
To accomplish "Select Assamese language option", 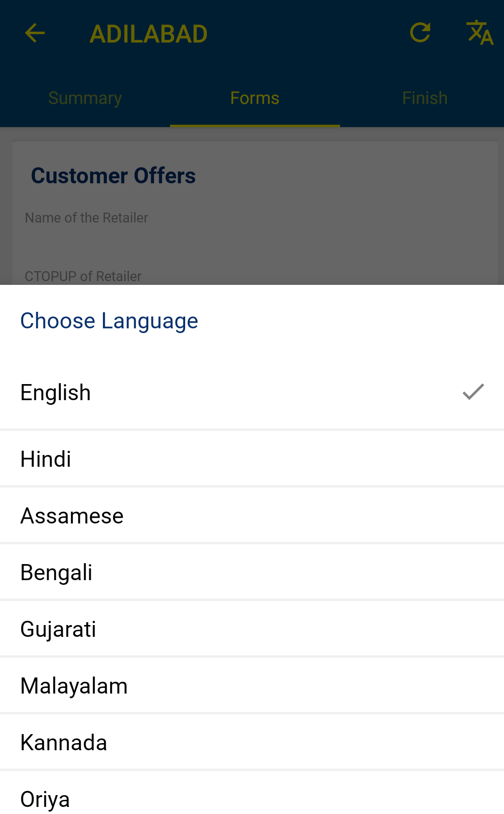I will 72,516.
